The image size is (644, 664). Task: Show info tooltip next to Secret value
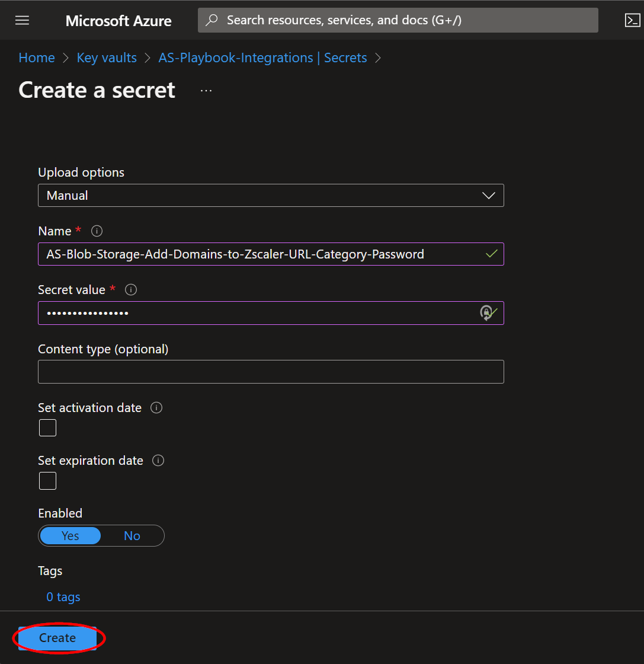point(131,290)
